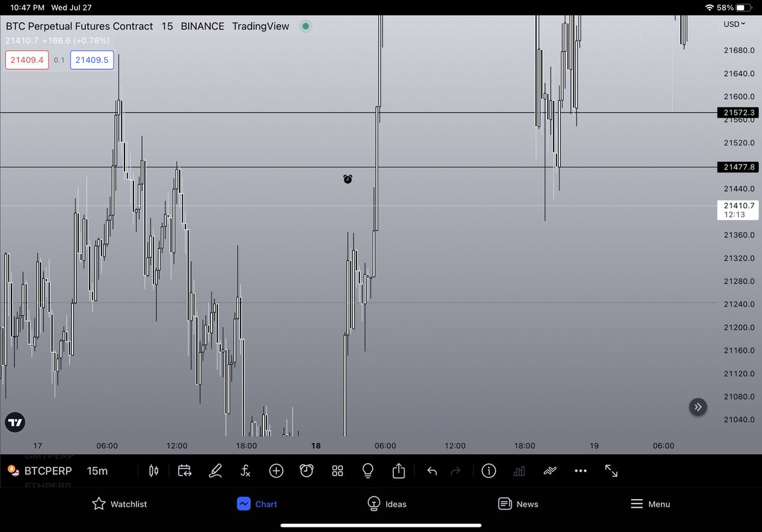Tap the lightbulb icon in chart toolbar
This screenshot has width=762, height=532.
(367, 471)
